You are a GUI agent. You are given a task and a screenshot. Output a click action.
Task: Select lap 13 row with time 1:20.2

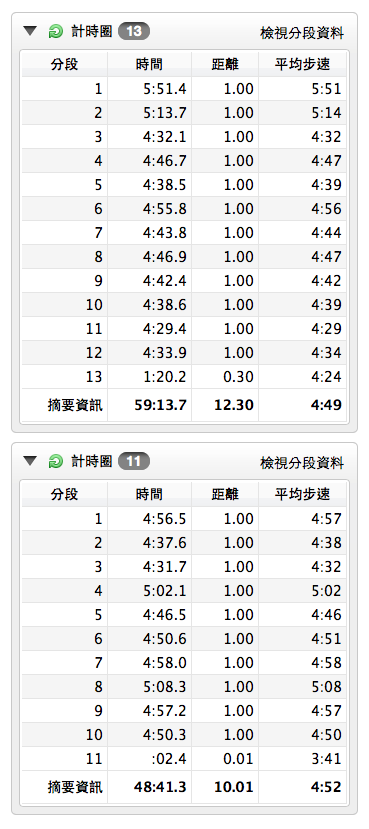point(184,377)
